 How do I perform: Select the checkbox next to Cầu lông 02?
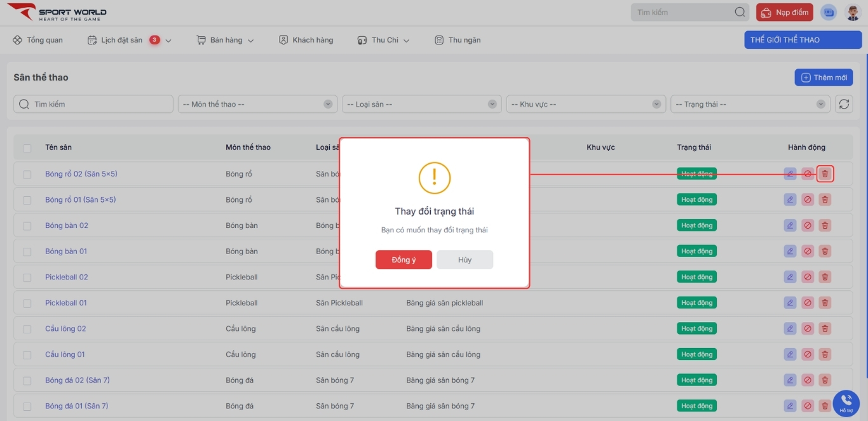(x=27, y=329)
